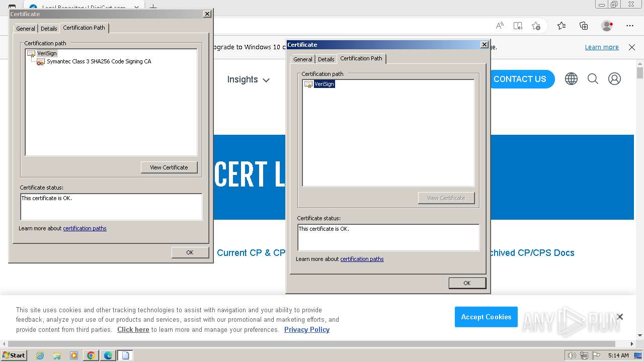Select VeriSign root in left Certificate tree

click(x=47, y=53)
